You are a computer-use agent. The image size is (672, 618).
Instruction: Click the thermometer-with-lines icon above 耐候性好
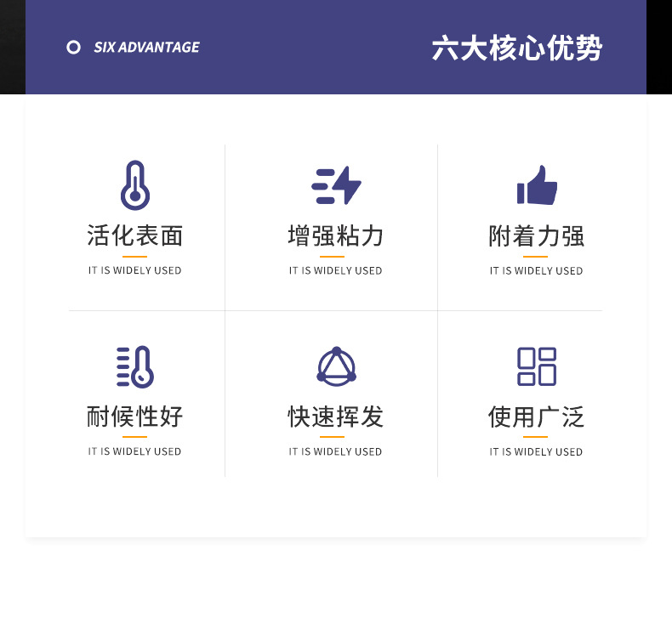tap(134, 366)
